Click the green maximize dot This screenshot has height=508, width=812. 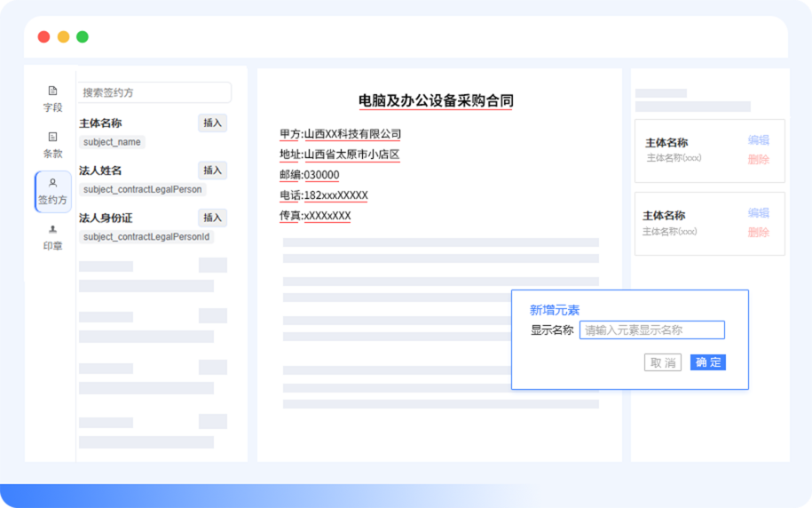(x=83, y=36)
